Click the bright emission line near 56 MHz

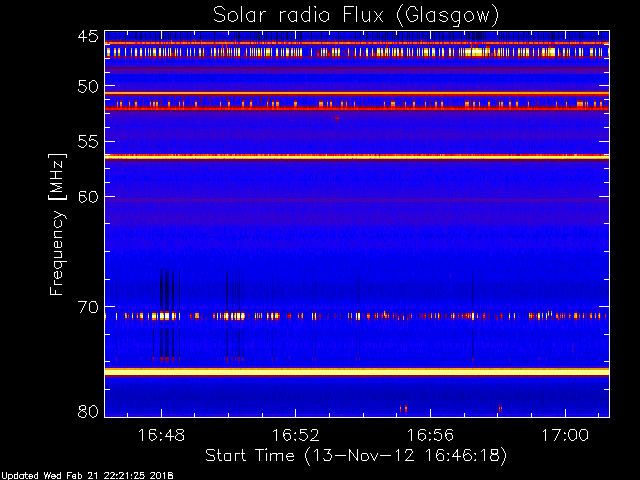point(357,157)
